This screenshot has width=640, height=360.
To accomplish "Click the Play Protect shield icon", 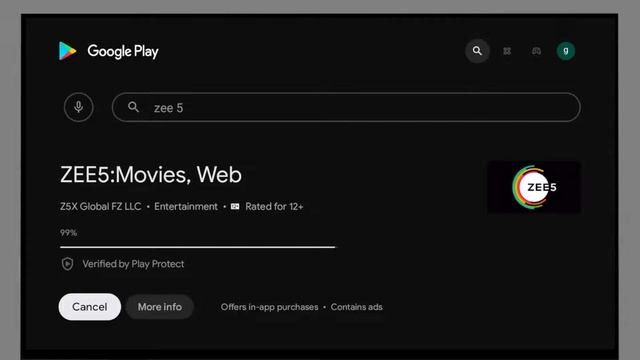I will point(67,264).
